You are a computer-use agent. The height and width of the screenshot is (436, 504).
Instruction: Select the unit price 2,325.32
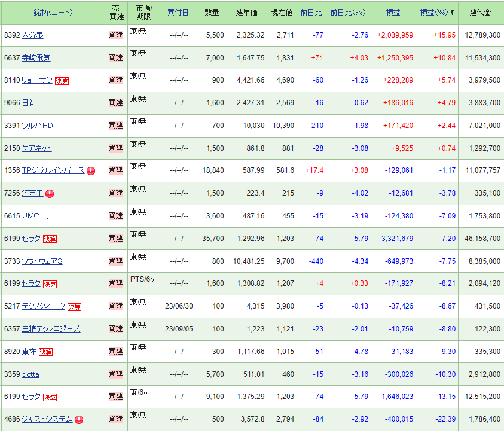251,35
